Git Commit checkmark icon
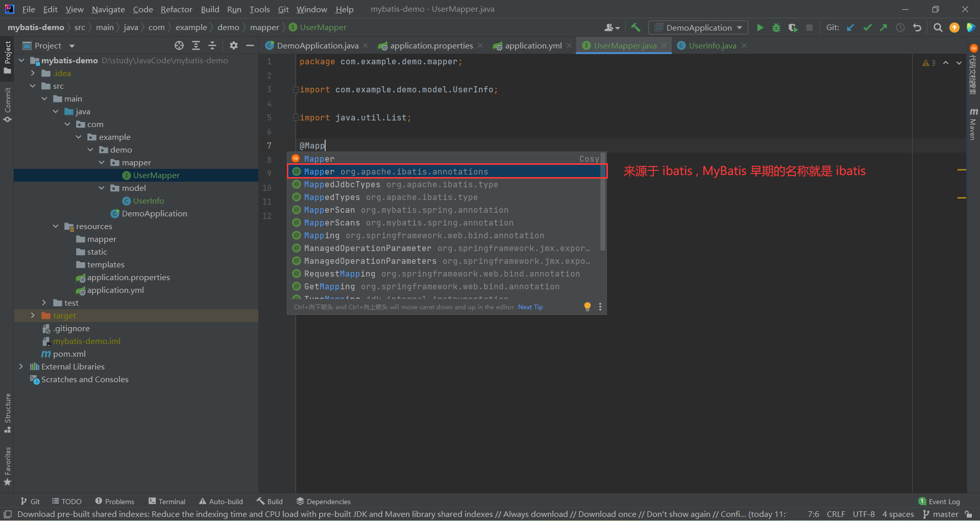Screen dimensions: 980x521 [x=867, y=28]
